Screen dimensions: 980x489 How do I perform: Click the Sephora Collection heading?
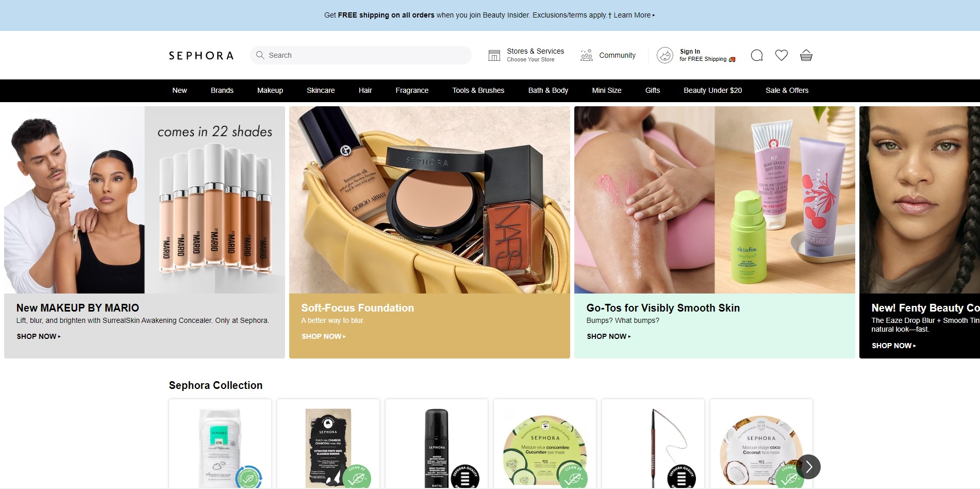215,385
